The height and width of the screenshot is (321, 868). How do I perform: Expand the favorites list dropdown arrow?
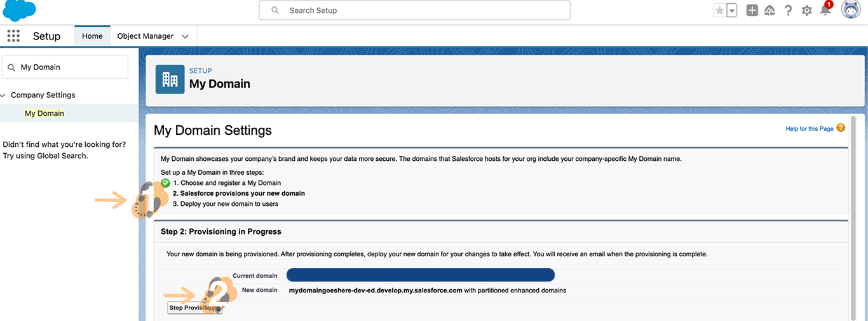tap(731, 10)
